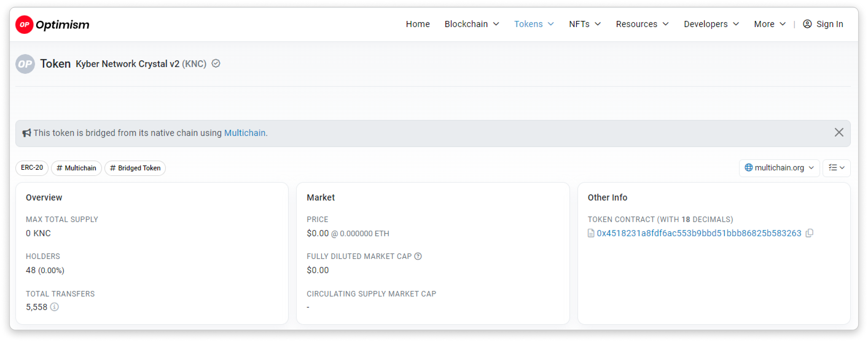Open the Developers menu
Screen dimensions: 868x342
click(711, 24)
